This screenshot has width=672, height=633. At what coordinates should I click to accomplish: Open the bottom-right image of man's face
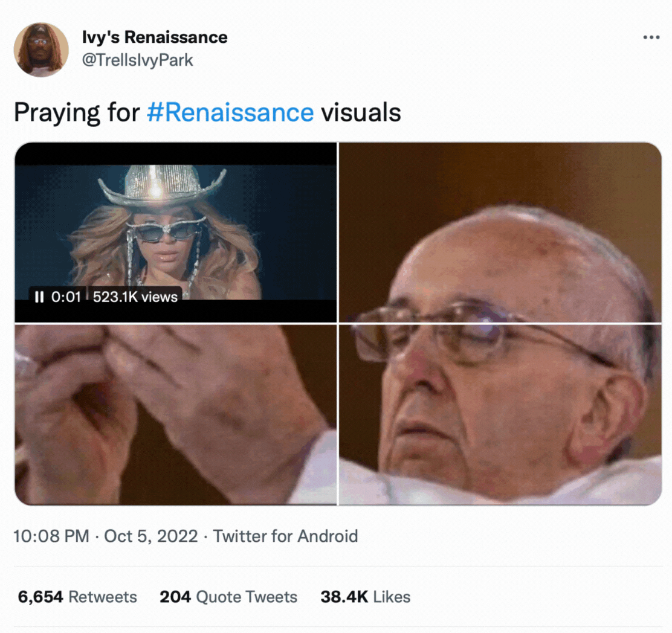500,414
